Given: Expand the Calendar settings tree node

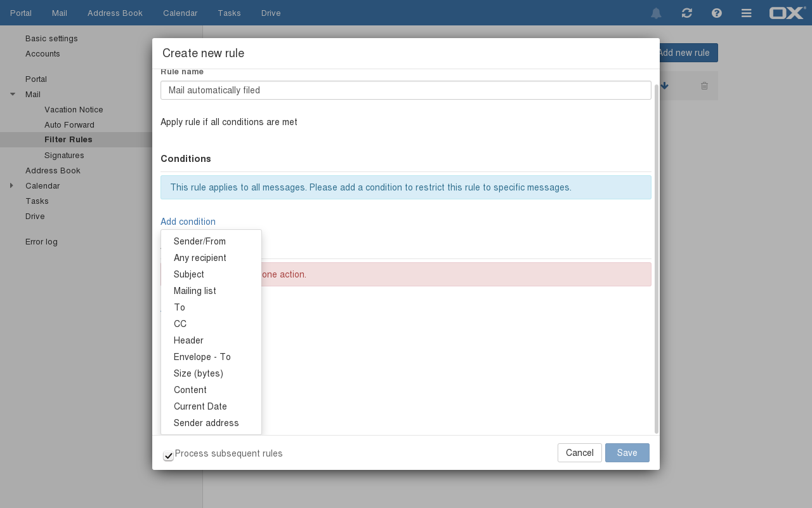Looking at the screenshot, I should (x=11, y=186).
